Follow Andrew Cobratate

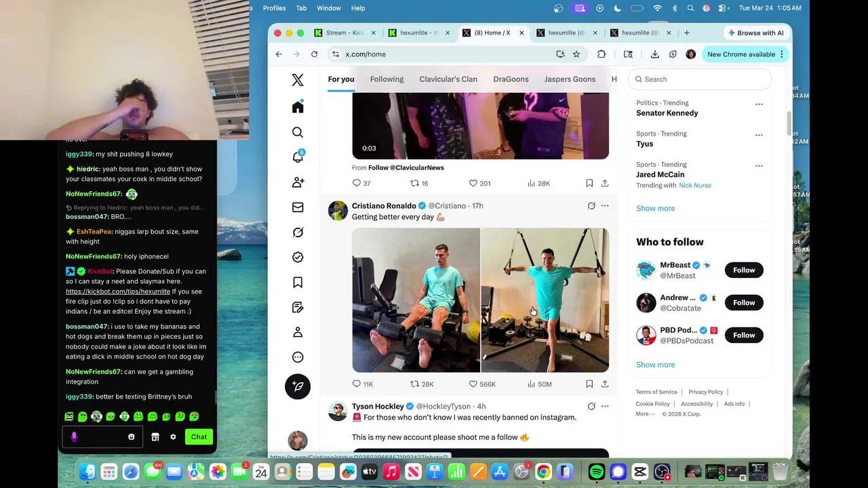[744, 303]
